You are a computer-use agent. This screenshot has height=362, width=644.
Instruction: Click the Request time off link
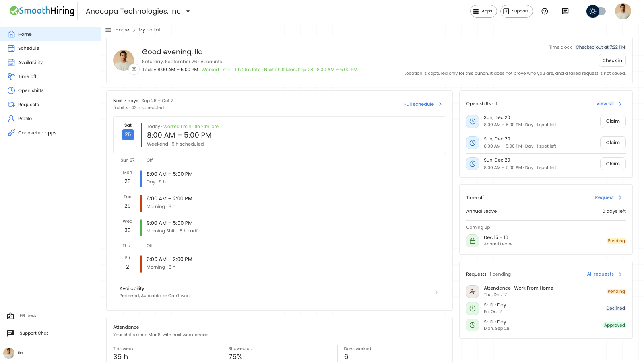[609, 197]
